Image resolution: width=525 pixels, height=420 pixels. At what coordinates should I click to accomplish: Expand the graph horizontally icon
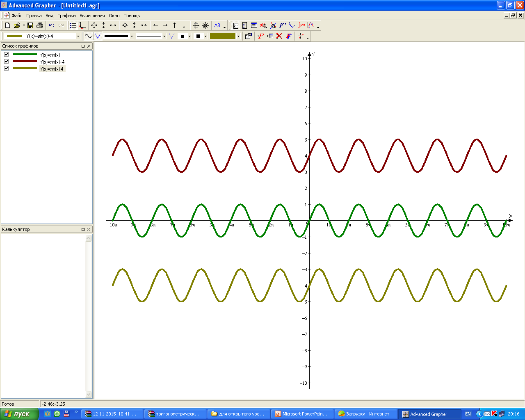click(x=113, y=25)
